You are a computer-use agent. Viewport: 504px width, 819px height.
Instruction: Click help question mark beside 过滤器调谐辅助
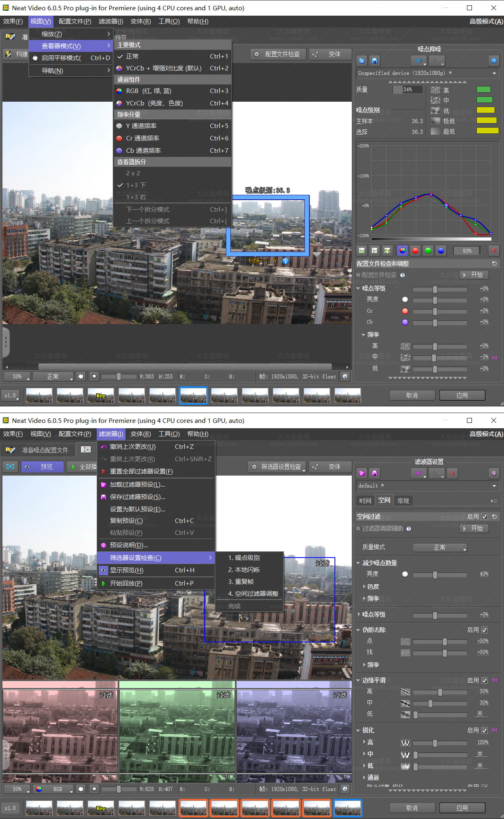point(409,529)
